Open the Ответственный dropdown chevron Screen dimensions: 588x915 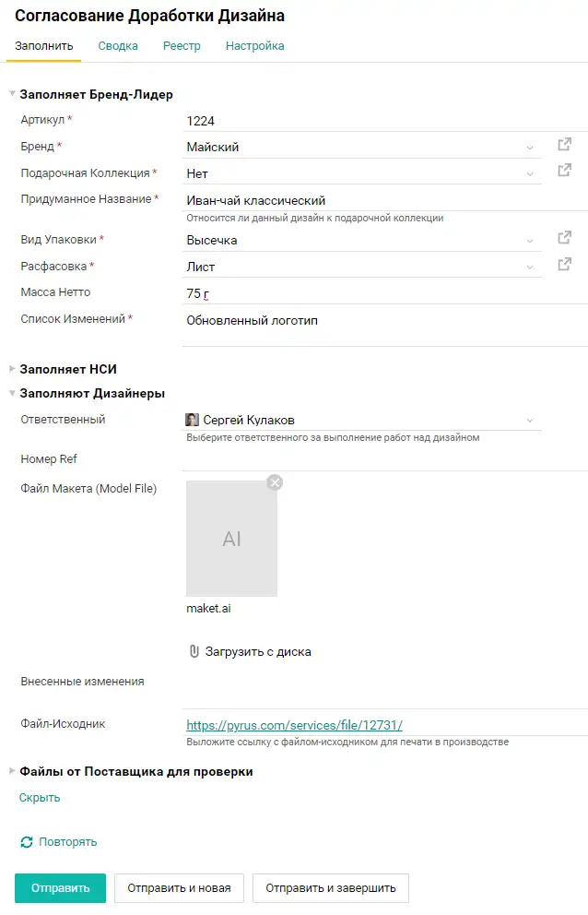pyautogui.click(x=530, y=421)
